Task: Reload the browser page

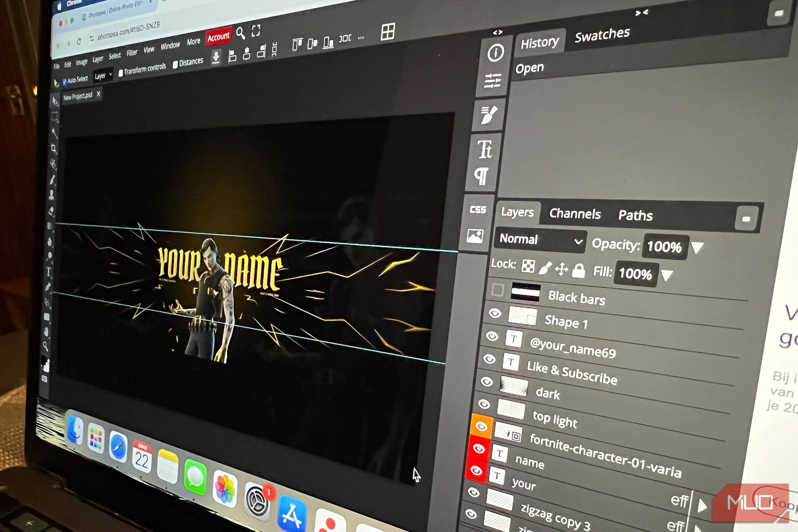Action: (78, 42)
